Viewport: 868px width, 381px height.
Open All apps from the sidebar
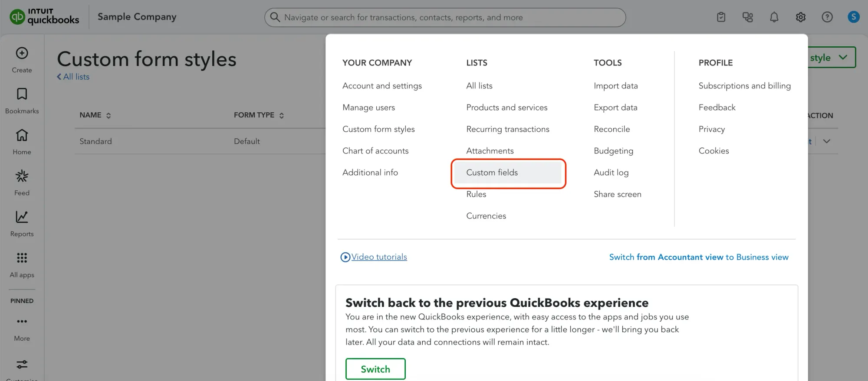tap(21, 264)
